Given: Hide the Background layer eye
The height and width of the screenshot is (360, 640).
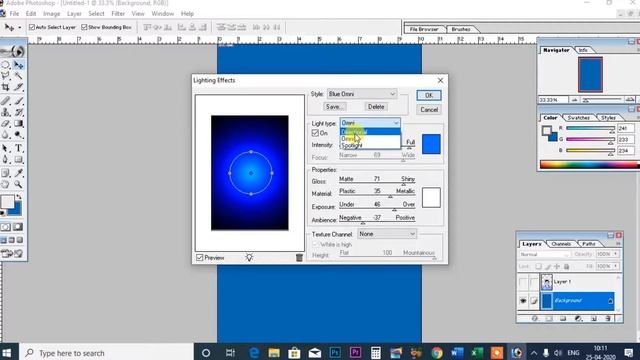Looking at the screenshot, I should pyautogui.click(x=523, y=301).
